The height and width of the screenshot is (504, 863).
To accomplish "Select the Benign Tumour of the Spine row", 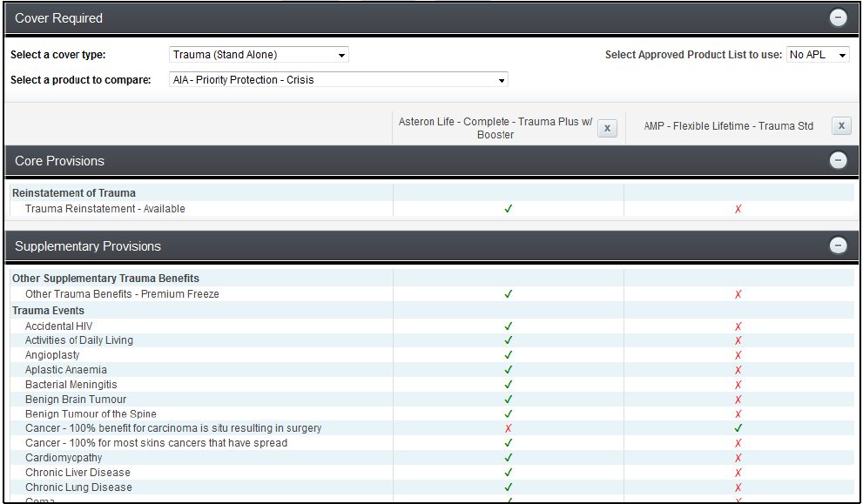I will [432, 413].
